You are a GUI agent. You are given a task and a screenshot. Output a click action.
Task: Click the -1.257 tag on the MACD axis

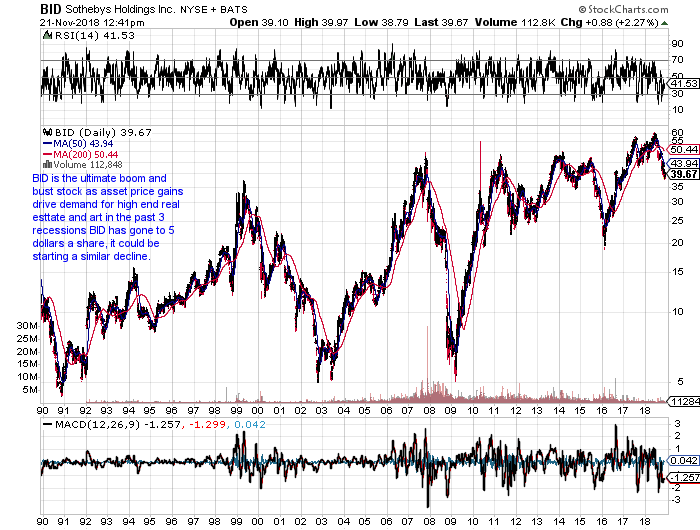point(683,478)
